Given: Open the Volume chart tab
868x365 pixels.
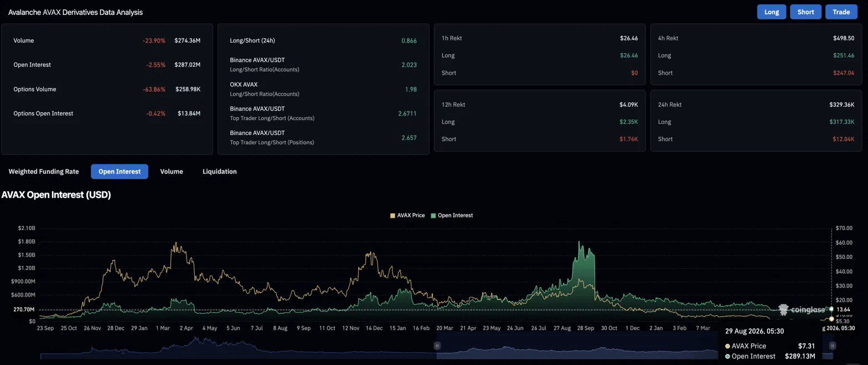Looking at the screenshot, I should pyautogui.click(x=172, y=171).
